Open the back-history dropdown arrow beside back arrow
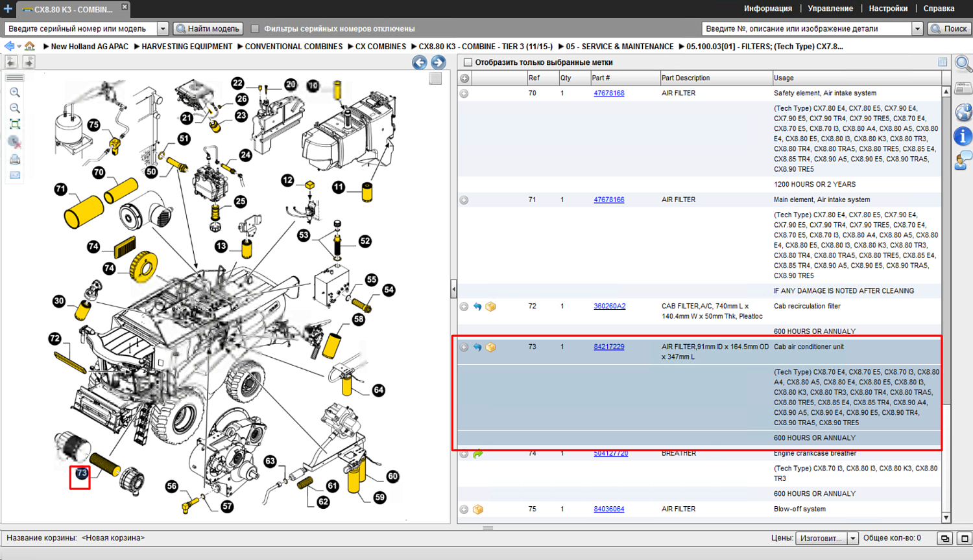Viewport: 973px width, 560px height. tap(19, 47)
